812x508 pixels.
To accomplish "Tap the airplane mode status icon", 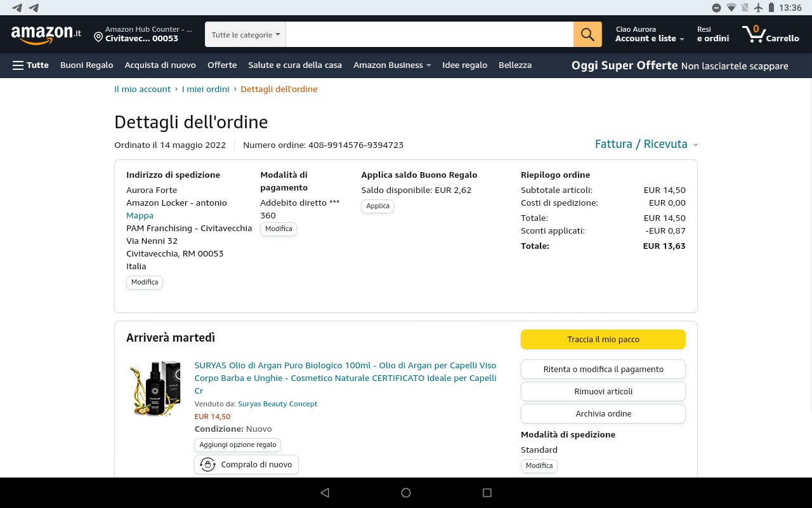I will [758, 8].
